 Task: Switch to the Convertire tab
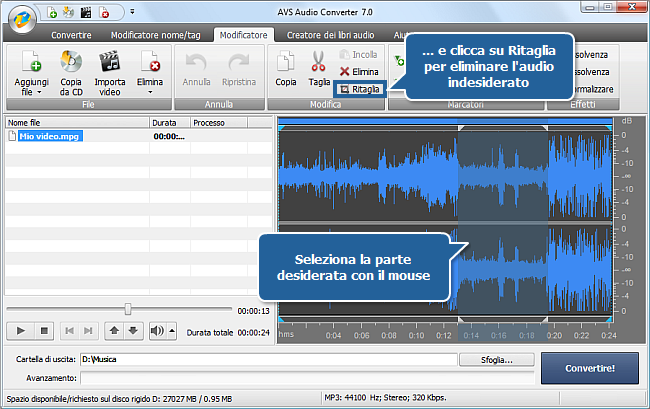pos(72,35)
